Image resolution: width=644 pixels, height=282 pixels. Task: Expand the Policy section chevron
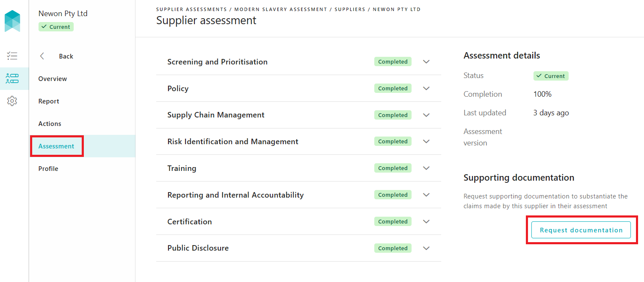pos(426,88)
